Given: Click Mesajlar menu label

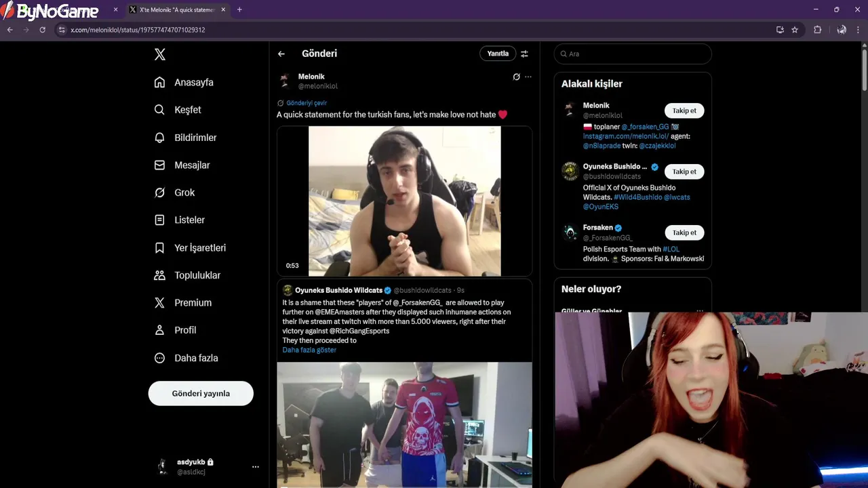Looking at the screenshot, I should (x=192, y=165).
